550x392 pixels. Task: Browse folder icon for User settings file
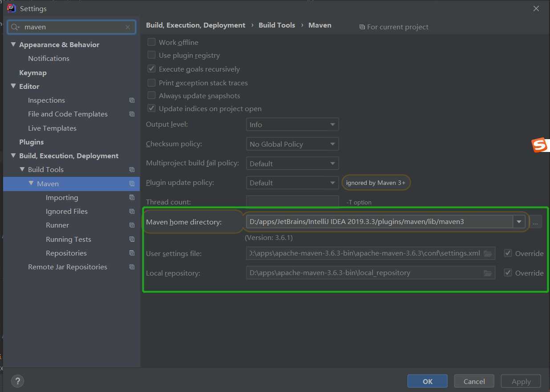point(488,253)
